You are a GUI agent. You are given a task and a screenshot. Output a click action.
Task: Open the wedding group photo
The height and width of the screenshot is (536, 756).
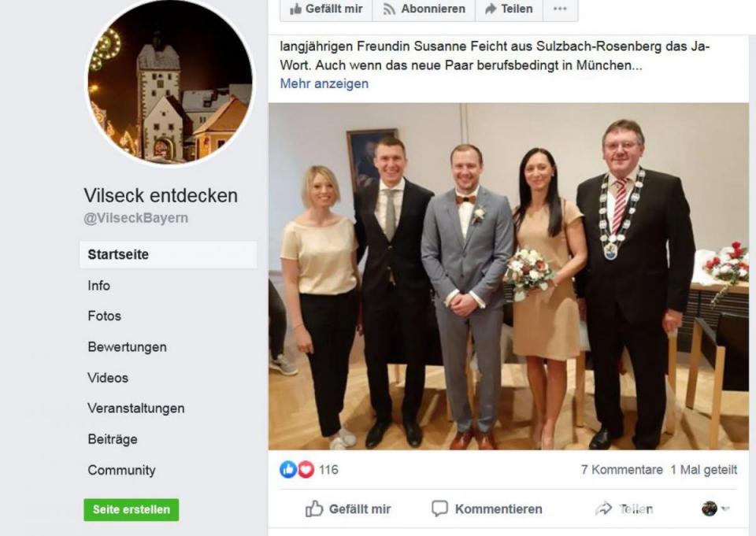coord(508,276)
